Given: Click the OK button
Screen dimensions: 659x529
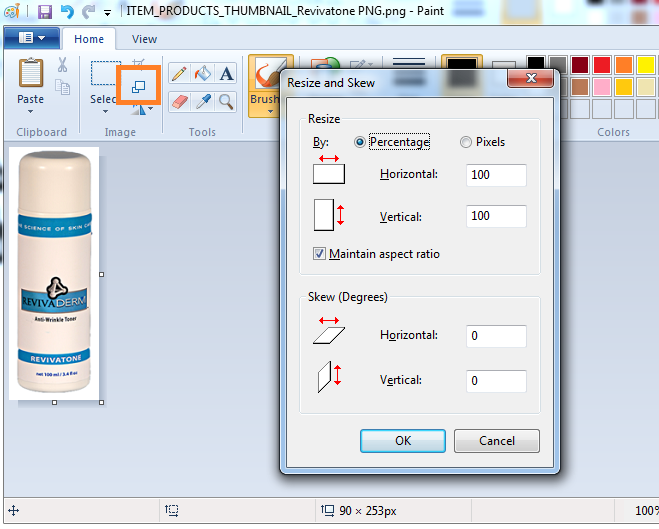Looking at the screenshot, I should (402, 441).
